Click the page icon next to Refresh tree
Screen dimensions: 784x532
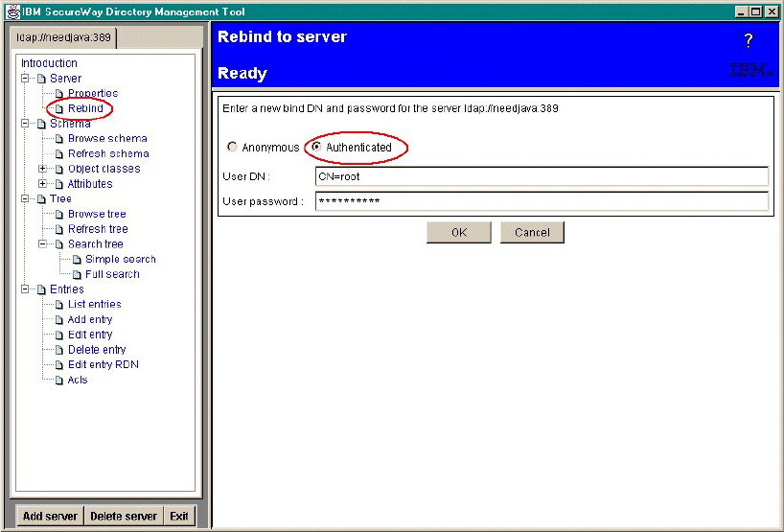point(59,229)
